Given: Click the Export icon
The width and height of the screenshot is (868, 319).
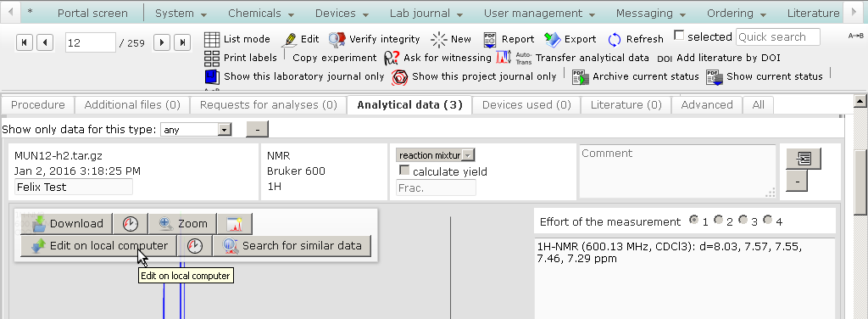Looking at the screenshot, I should click(553, 39).
